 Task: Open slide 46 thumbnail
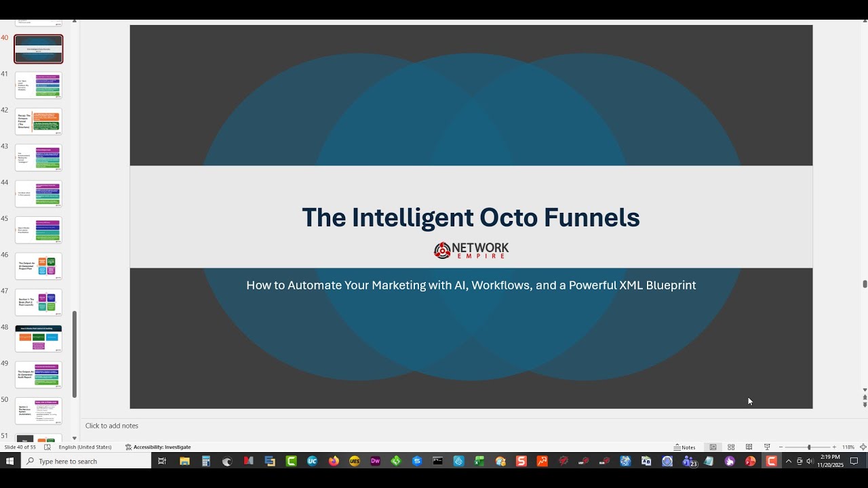[39, 266]
